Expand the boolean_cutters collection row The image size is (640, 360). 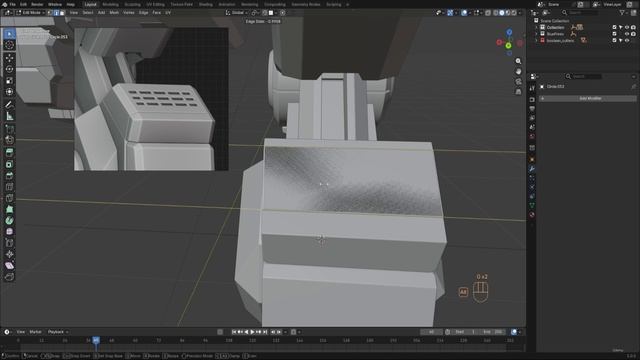click(536, 40)
